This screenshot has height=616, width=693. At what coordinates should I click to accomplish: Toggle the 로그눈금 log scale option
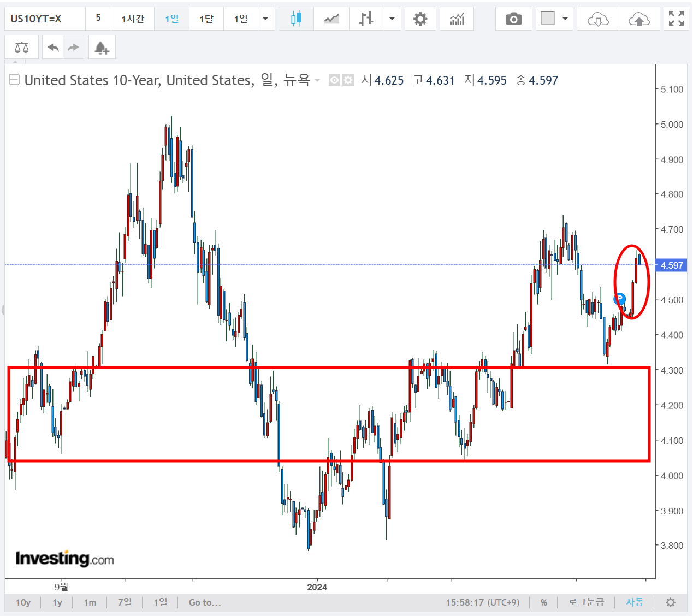click(586, 602)
